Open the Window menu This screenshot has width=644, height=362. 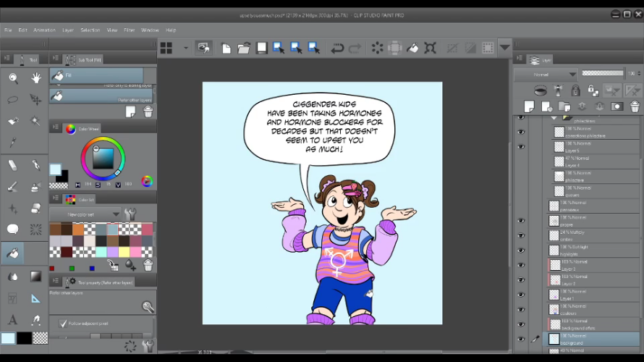pos(150,30)
